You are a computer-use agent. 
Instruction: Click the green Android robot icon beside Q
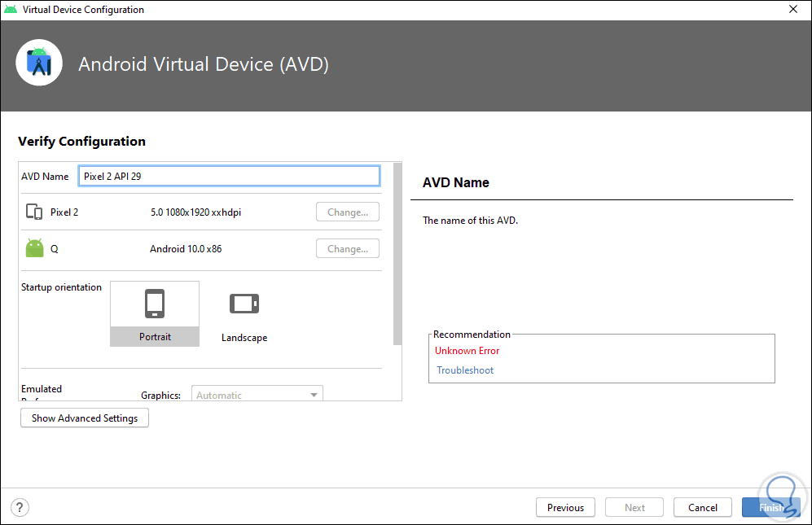tap(33, 247)
